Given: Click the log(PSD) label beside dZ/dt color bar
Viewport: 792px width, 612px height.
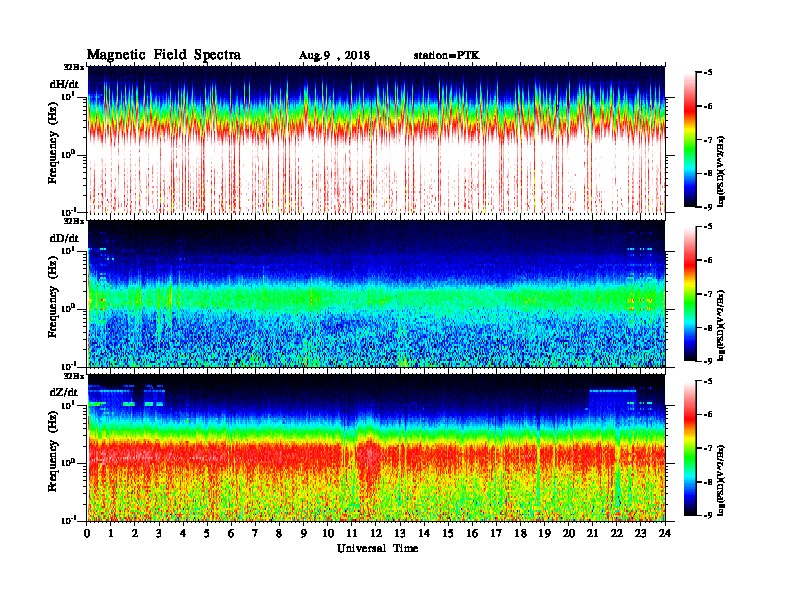Looking at the screenshot, I should click(722, 480).
